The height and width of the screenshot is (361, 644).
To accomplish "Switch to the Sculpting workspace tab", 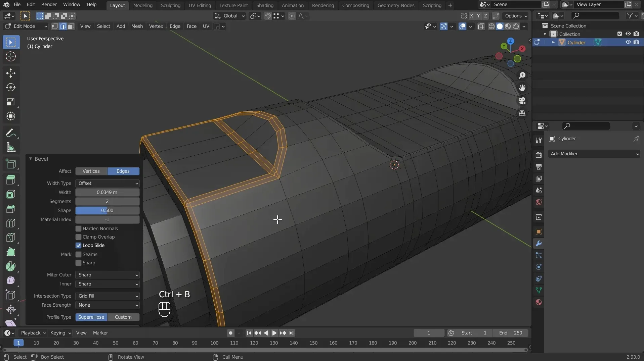I will pyautogui.click(x=170, y=5).
